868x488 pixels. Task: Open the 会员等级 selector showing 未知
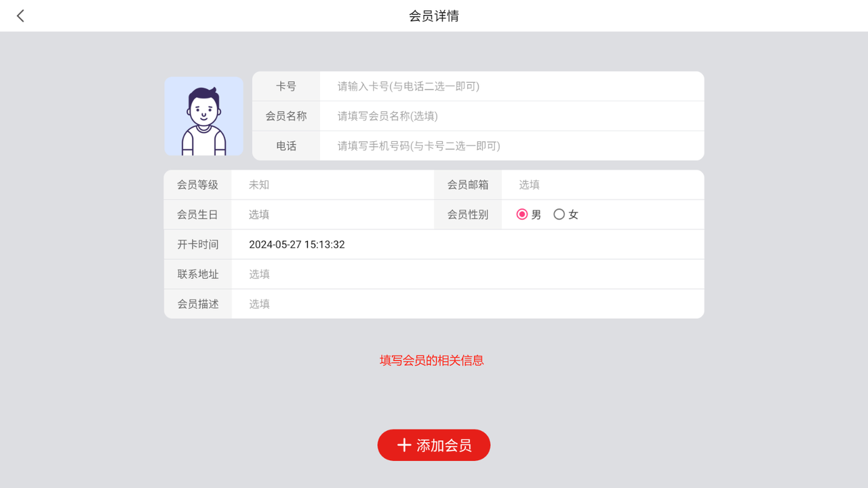tap(332, 185)
